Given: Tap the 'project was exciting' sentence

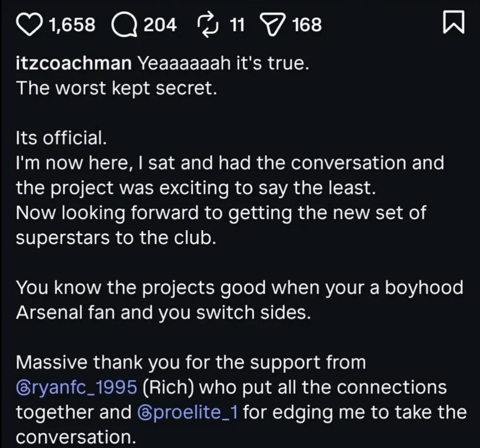Looking at the screenshot, I should (196, 188).
